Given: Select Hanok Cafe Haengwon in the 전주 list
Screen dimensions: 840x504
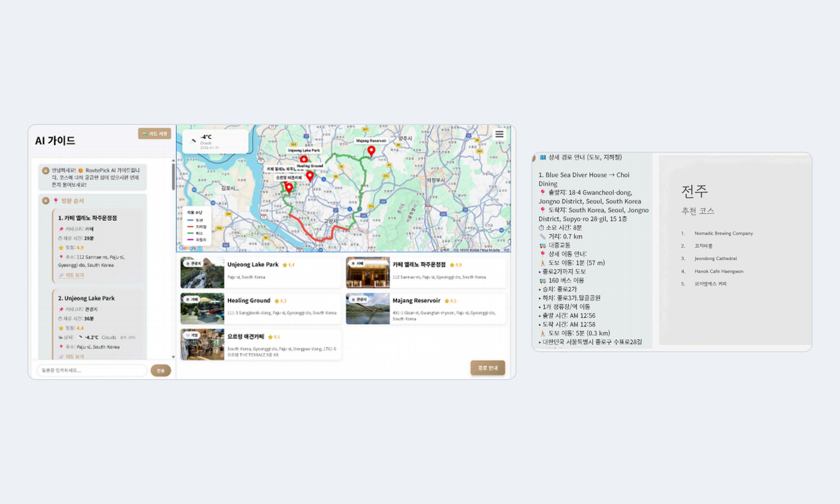Looking at the screenshot, I should tap(719, 271).
